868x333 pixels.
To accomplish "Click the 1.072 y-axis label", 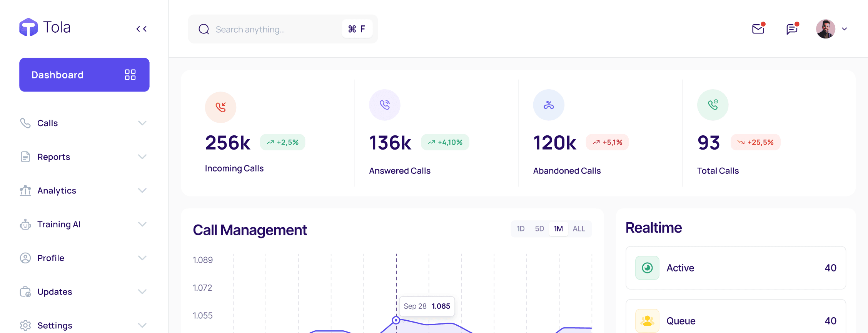I will [202, 288].
